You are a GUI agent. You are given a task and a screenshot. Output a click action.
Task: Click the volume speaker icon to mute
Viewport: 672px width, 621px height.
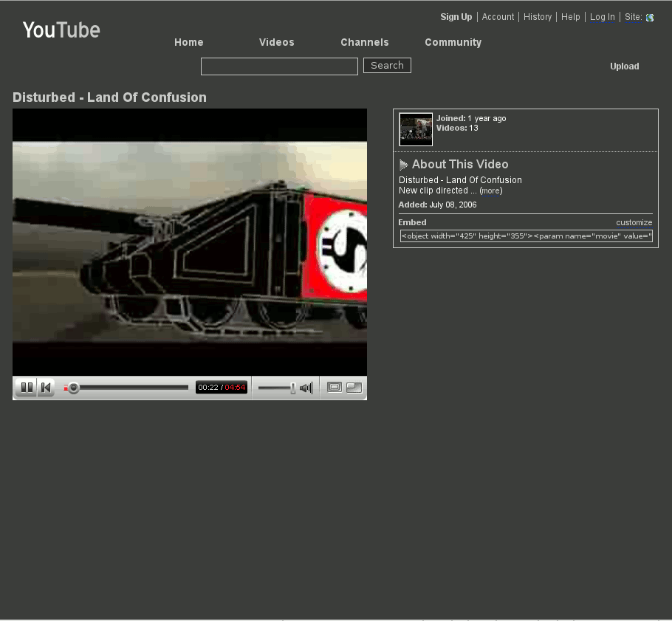coord(306,388)
